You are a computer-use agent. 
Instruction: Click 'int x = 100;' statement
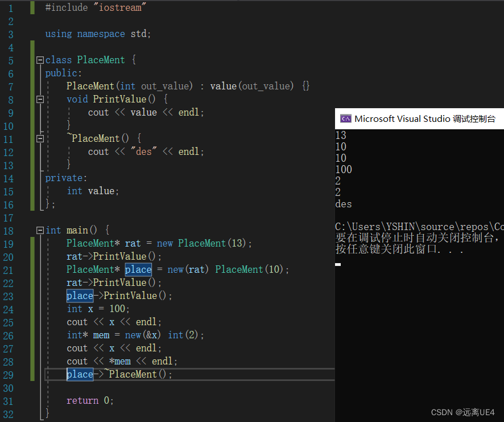pos(98,309)
